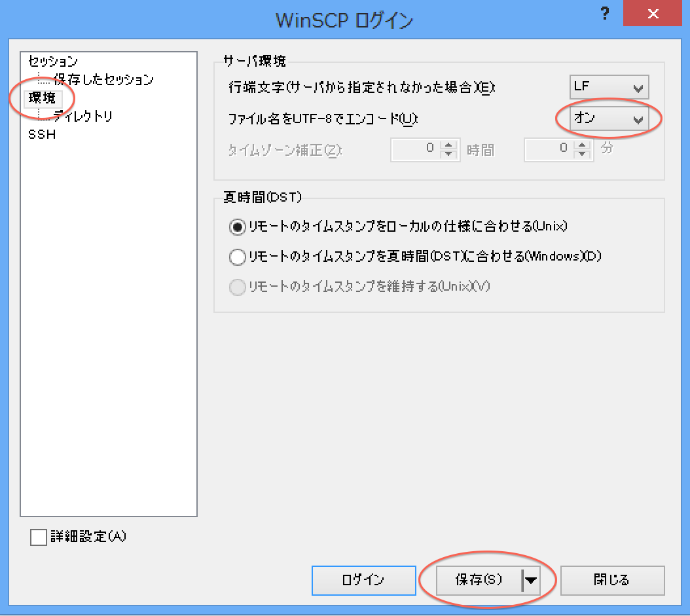
Task: Open the UTF-8 encode オン dropdown
Action: point(609,118)
